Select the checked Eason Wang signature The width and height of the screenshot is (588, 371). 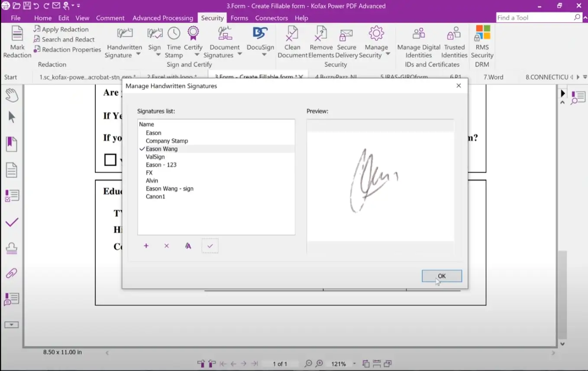coord(162,149)
